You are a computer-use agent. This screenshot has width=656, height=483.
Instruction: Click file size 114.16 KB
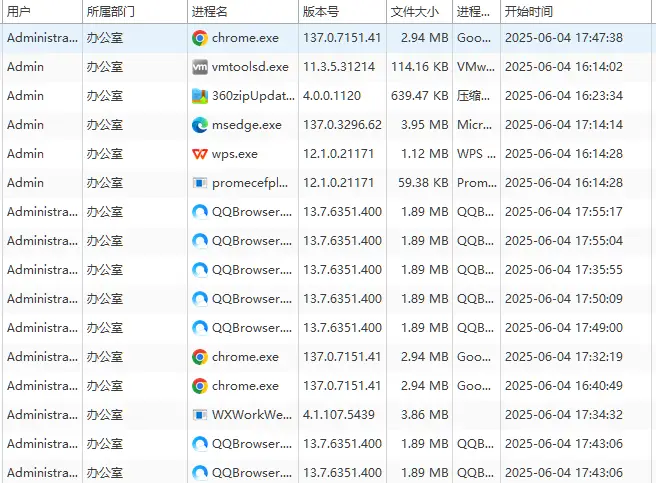click(420, 67)
